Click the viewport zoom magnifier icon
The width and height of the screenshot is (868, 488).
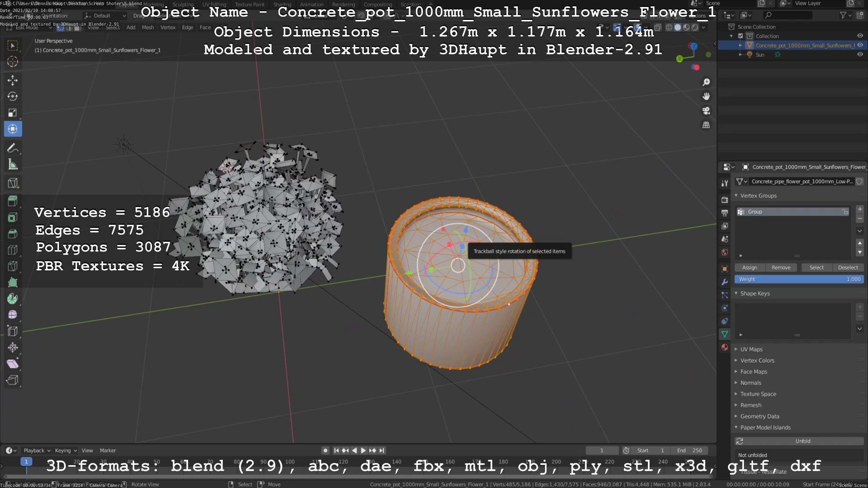coord(706,82)
